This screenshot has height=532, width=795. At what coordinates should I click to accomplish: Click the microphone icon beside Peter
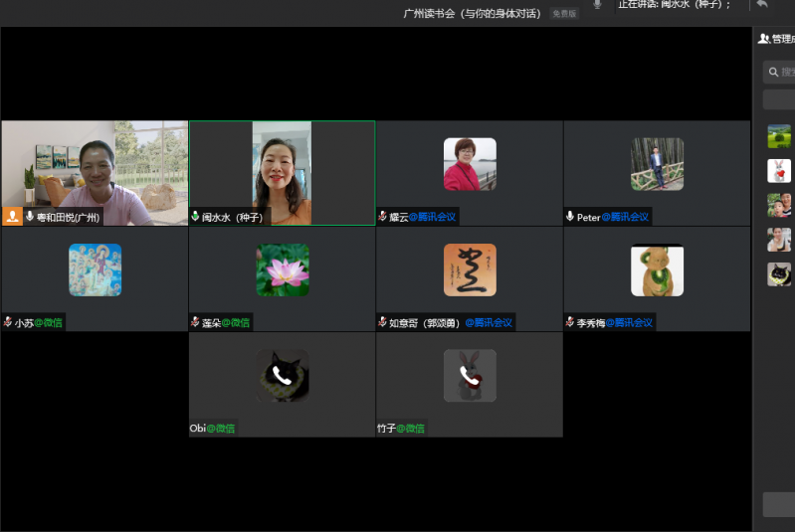point(570,216)
